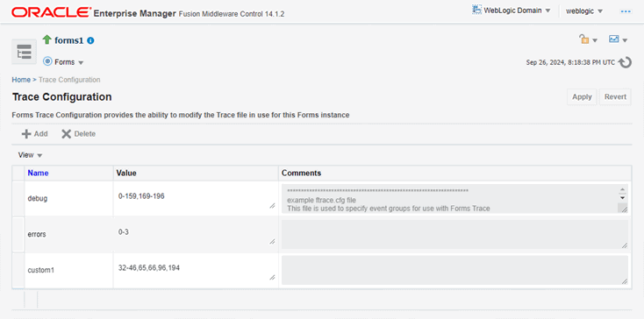This screenshot has height=319, width=644.
Task: Click the custom1 row selector cell
Action: coord(18,270)
